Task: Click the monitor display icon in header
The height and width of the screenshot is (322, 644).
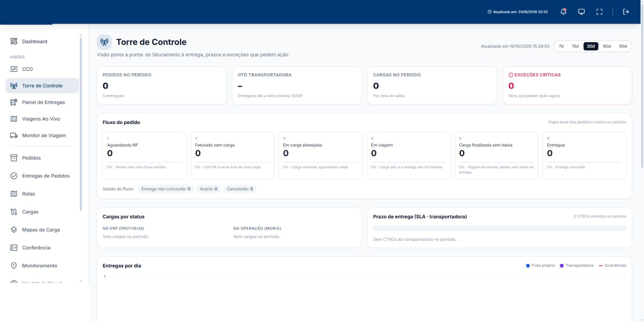Action: point(581,12)
